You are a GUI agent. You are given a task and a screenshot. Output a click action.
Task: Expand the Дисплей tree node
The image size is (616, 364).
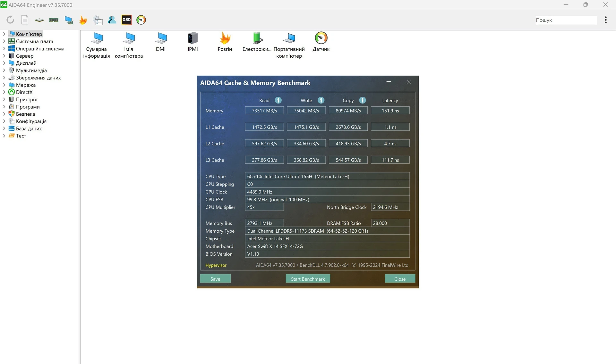pos(4,63)
